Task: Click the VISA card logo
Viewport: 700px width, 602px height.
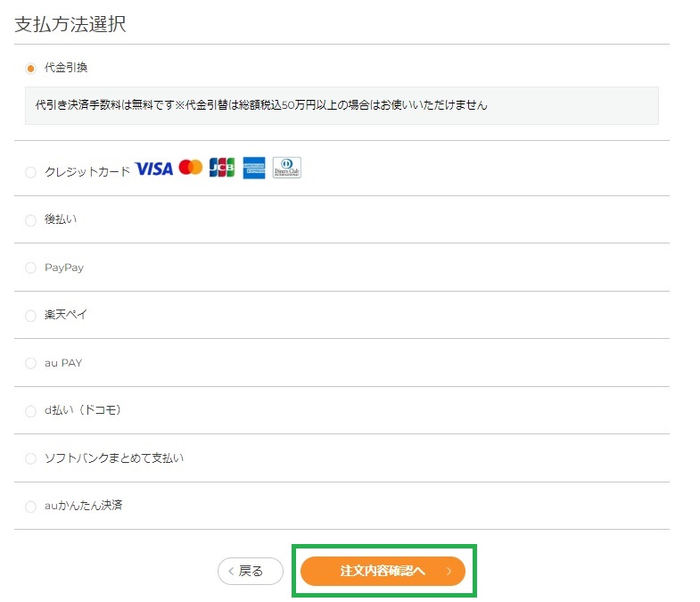Action: pyautogui.click(x=154, y=169)
